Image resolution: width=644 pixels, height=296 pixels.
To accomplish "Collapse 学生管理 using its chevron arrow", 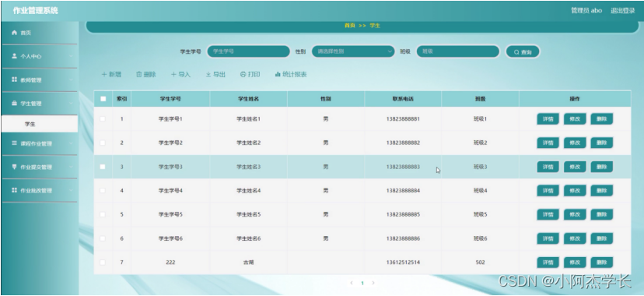I will tap(71, 103).
